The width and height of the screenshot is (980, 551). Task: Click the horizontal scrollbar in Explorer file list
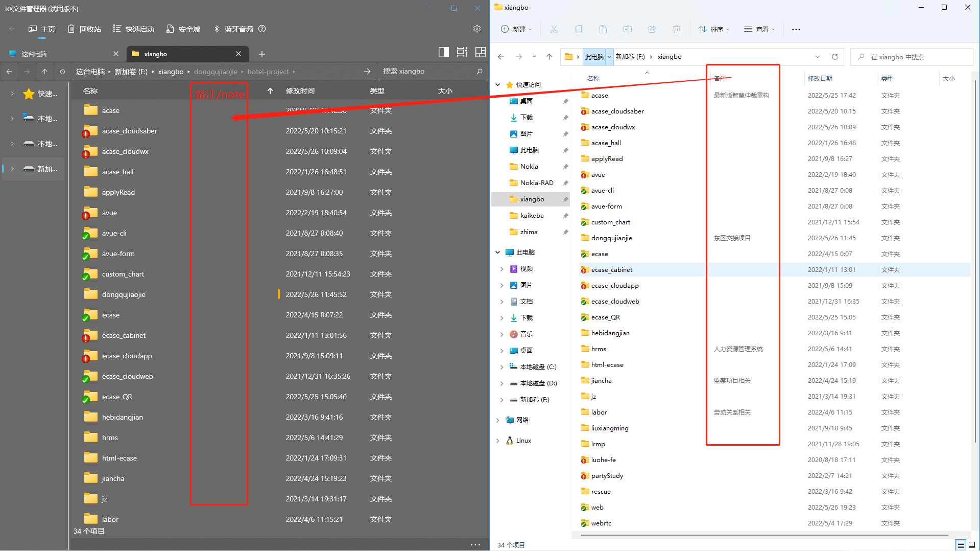764,535
